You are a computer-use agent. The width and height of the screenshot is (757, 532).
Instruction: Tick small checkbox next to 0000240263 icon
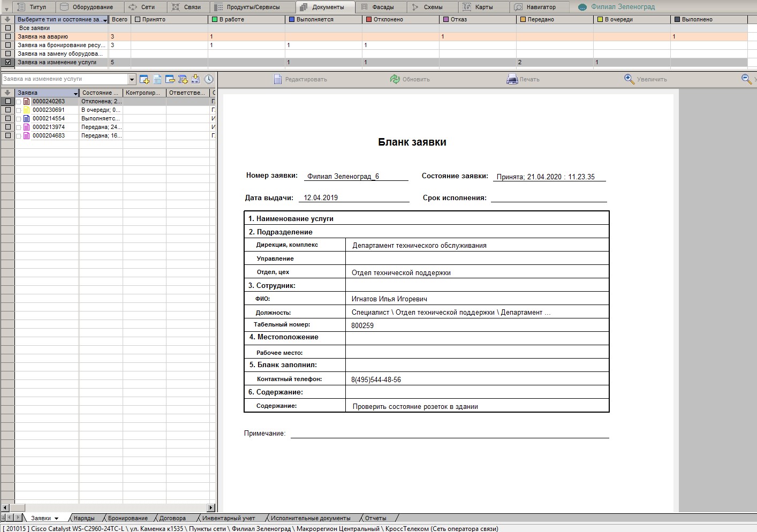coord(19,102)
